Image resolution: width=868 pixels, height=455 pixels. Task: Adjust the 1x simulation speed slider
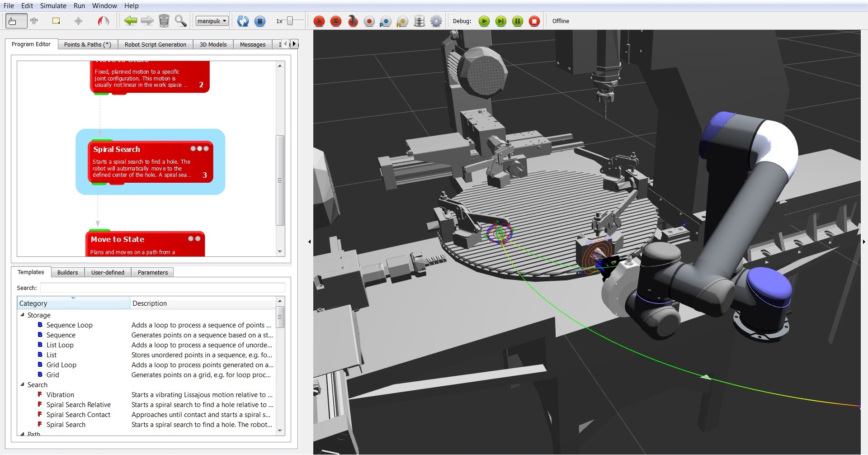(290, 21)
